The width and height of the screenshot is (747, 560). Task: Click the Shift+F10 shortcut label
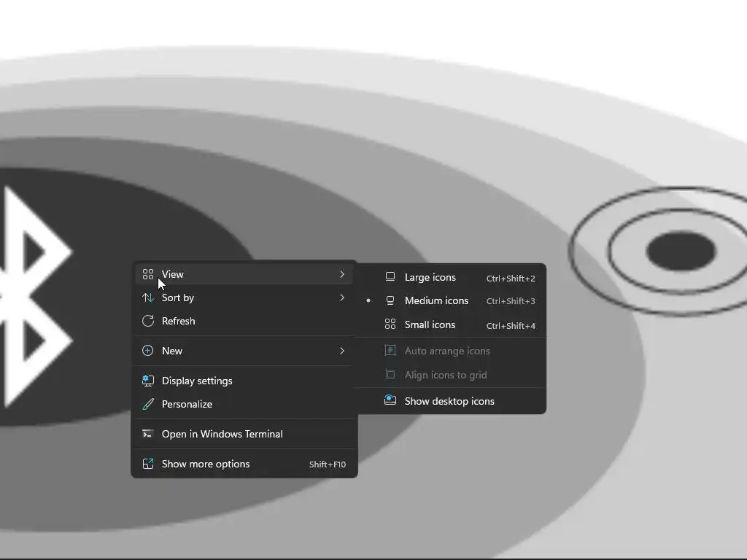click(x=328, y=464)
